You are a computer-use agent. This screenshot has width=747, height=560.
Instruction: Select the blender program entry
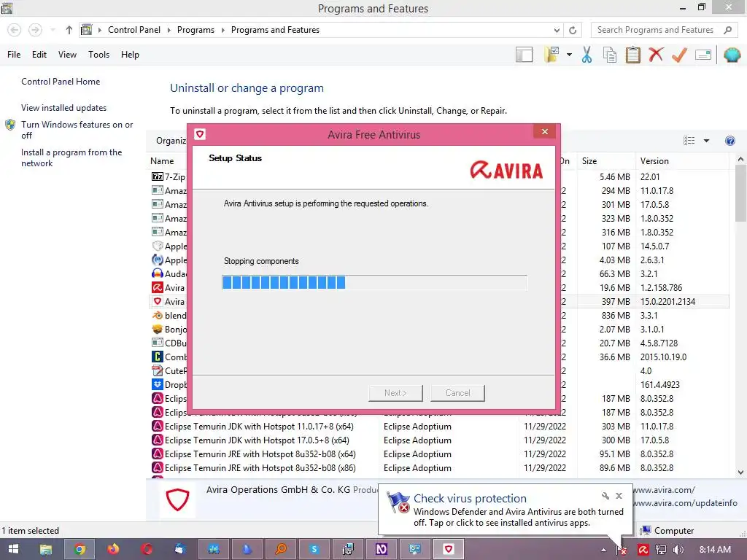tap(169, 315)
